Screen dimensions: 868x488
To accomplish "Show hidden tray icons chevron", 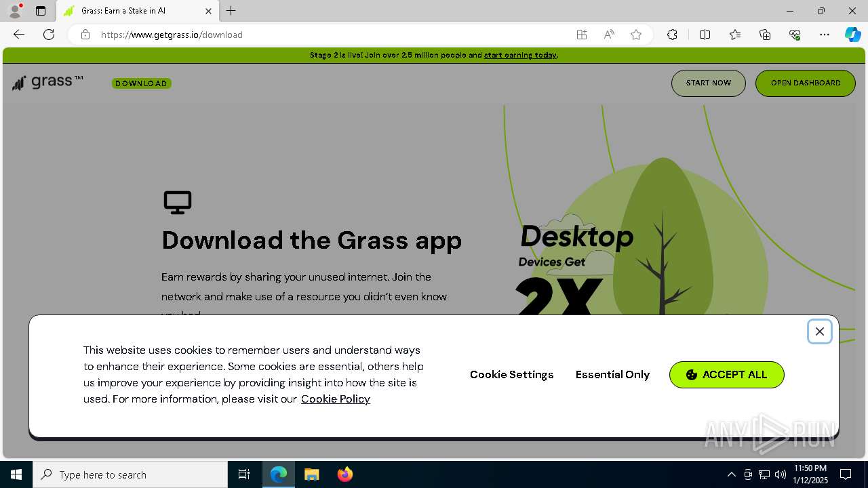I will pyautogui.click(x=731, y=474).
